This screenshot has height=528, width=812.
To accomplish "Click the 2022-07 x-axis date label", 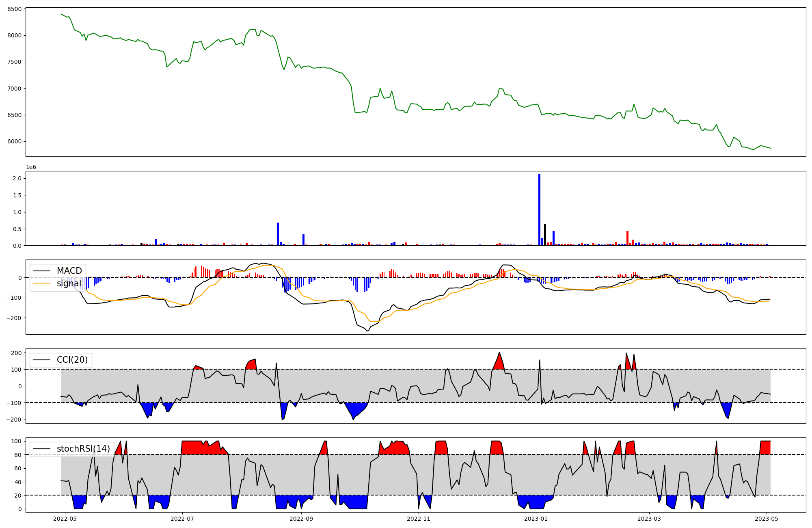I will 182,519.
